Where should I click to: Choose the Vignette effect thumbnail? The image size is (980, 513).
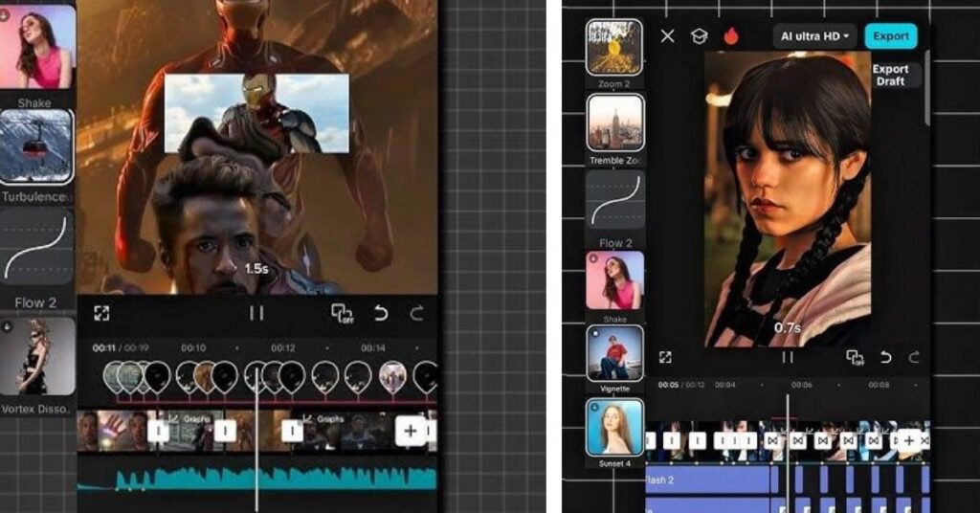click(x=614, y=353)
